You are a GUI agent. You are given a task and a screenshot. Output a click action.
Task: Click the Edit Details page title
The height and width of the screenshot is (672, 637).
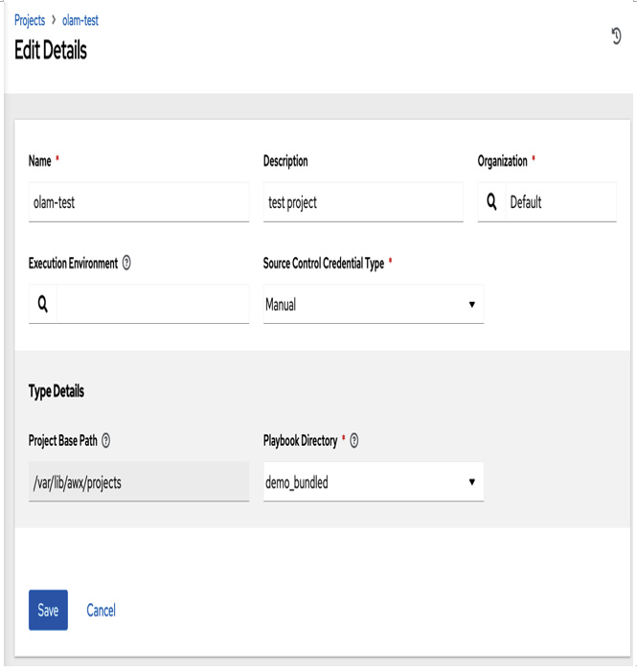pyautogui.click(x=51, y=50)
